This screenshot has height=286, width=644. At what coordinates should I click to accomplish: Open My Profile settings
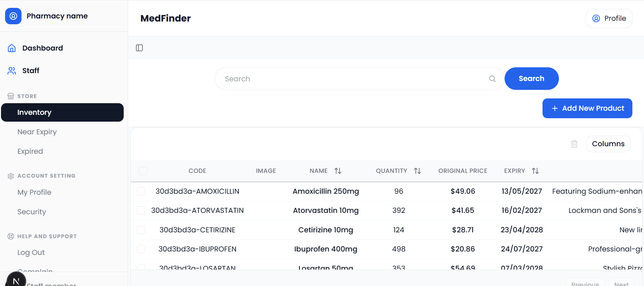tap(34, 192)
